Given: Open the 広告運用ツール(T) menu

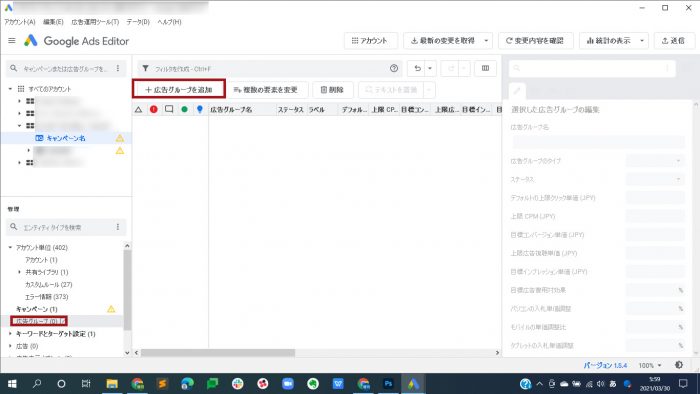Looking at the screenshot, I should 95,22.
